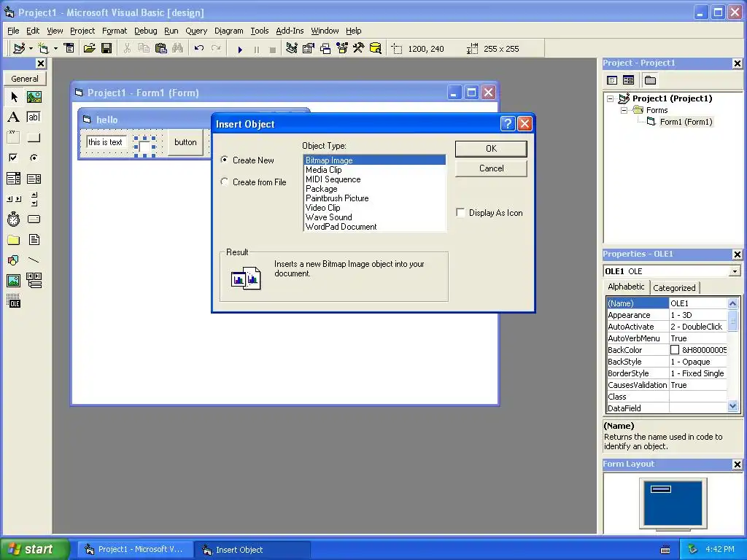
Task: Switch to Project1 - Microsoft V... taskbar button
Action: point(136,549)
